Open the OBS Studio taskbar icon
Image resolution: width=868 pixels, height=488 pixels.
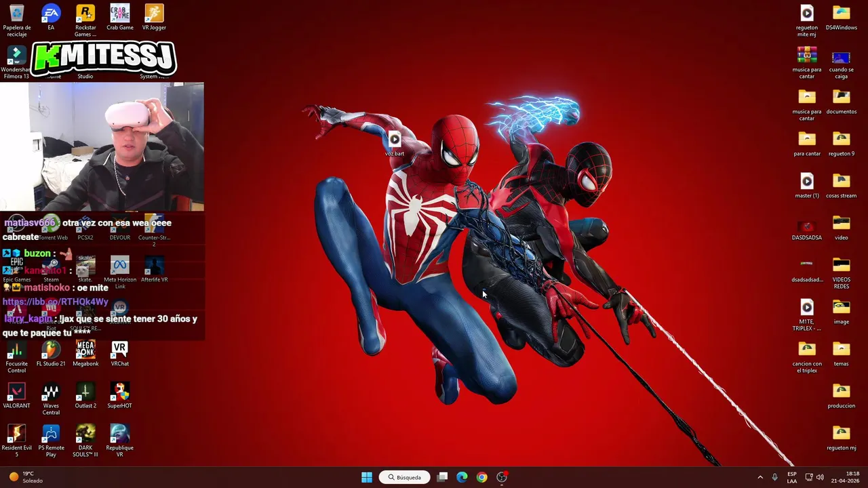(x=502, y=477)
